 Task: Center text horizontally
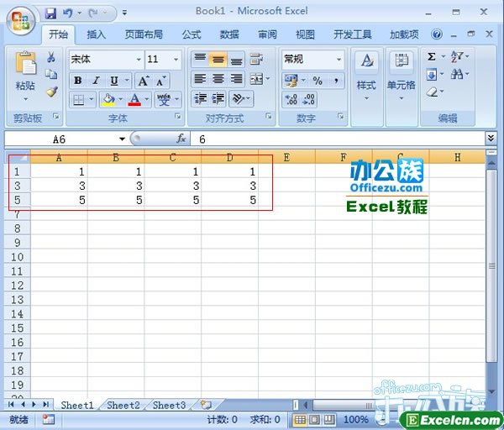[x=218, y=79]
